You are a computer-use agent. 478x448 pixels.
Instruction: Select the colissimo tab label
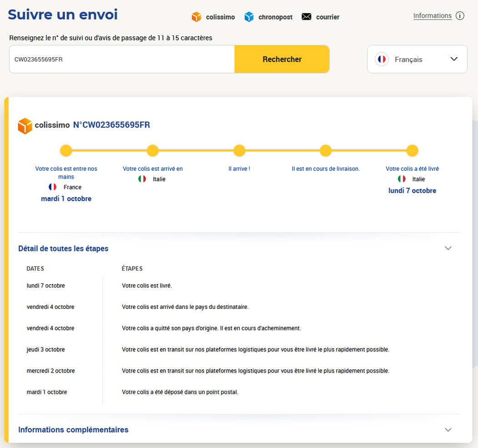220,17
